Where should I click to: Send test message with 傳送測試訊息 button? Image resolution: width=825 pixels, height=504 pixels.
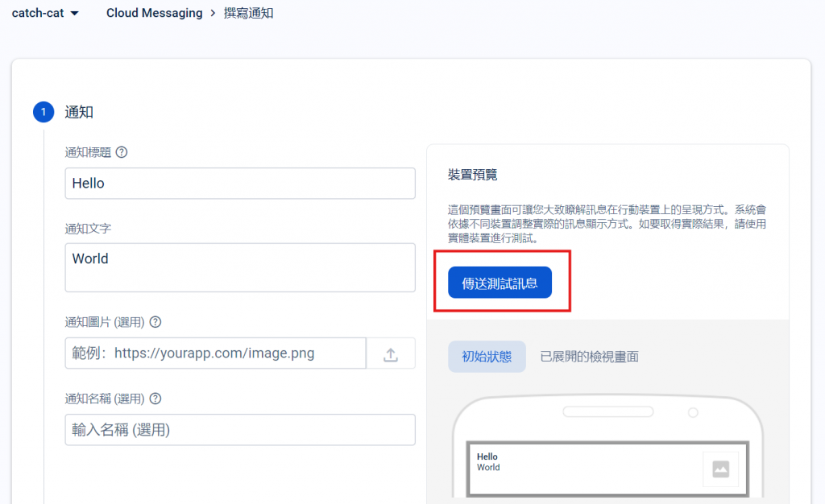pos(500,283)
